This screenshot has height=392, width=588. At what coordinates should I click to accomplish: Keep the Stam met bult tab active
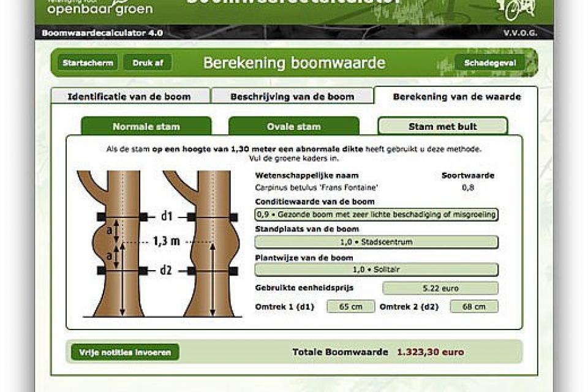[x=443, y=126]
